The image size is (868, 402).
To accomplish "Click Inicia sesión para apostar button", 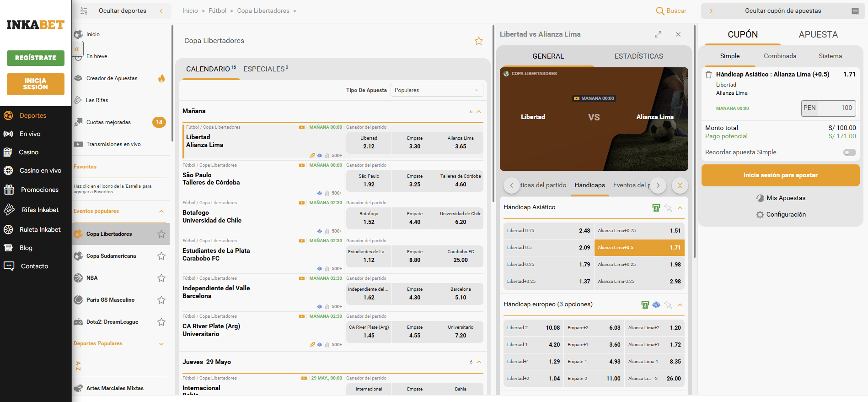I will (x=780, y=175).
